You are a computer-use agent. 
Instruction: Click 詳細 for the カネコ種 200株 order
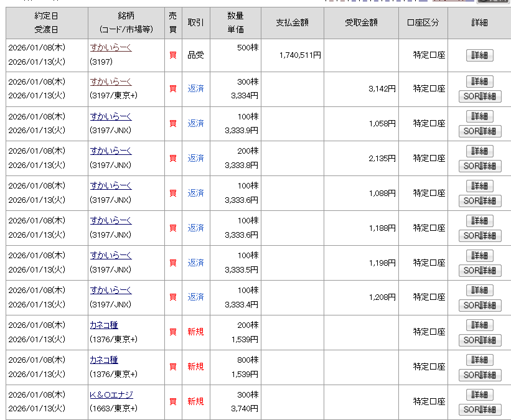coord(479,325)
